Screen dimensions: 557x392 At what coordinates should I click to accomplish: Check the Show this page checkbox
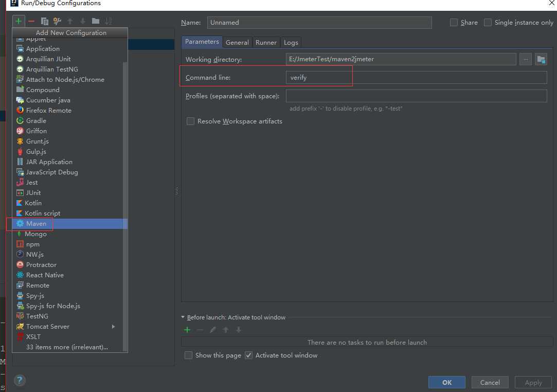click(x=189, y=355)
